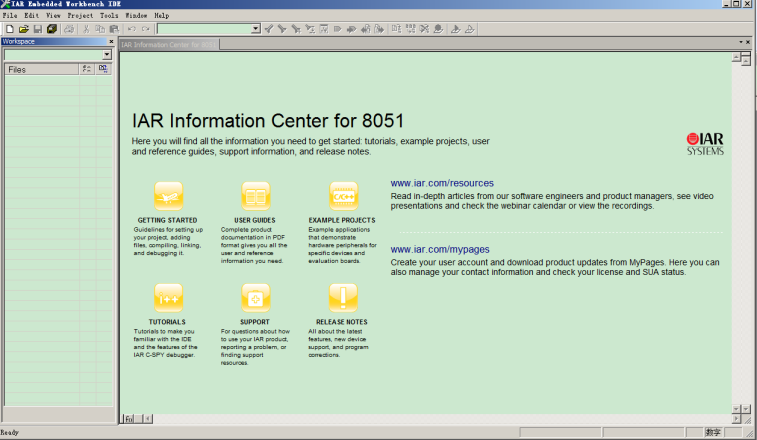Image resolution: width=757 pixels, height=440 pixels.
Task: Open the Release Notes exclamation icon
Action: click(343, 298)
